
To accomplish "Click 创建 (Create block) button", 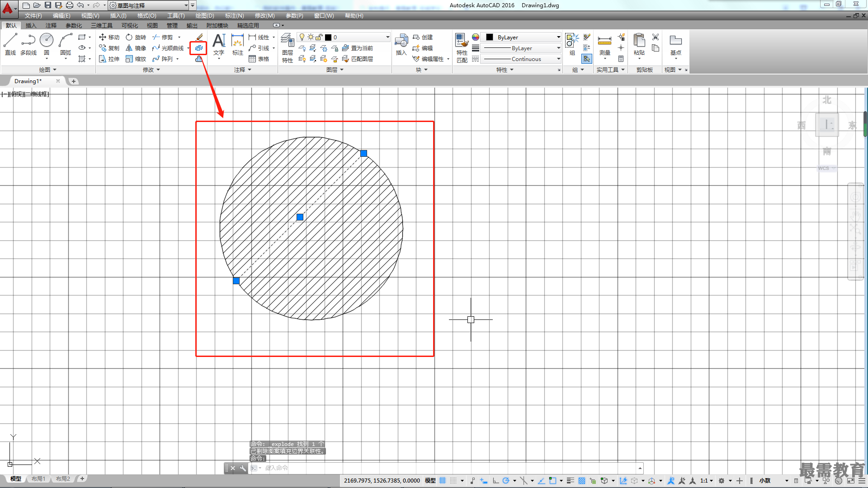I will (x=423, y=37).
